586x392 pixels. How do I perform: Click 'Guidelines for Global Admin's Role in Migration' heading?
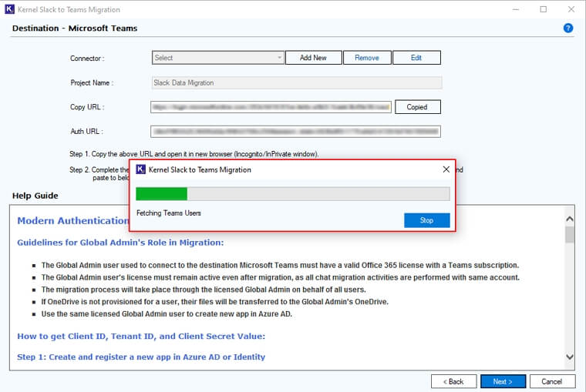coord(120,243)
